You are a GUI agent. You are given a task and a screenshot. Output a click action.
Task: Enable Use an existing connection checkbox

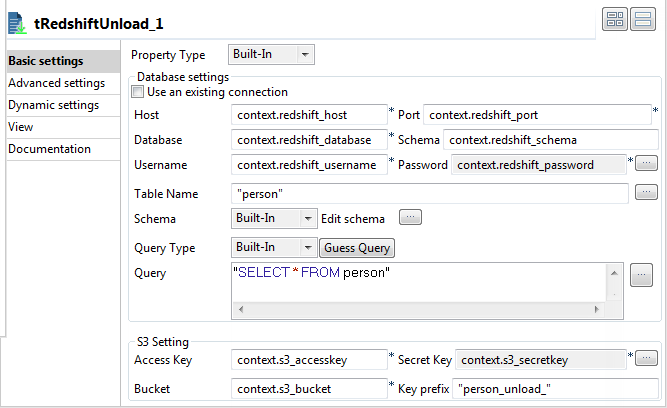(139, 92)
